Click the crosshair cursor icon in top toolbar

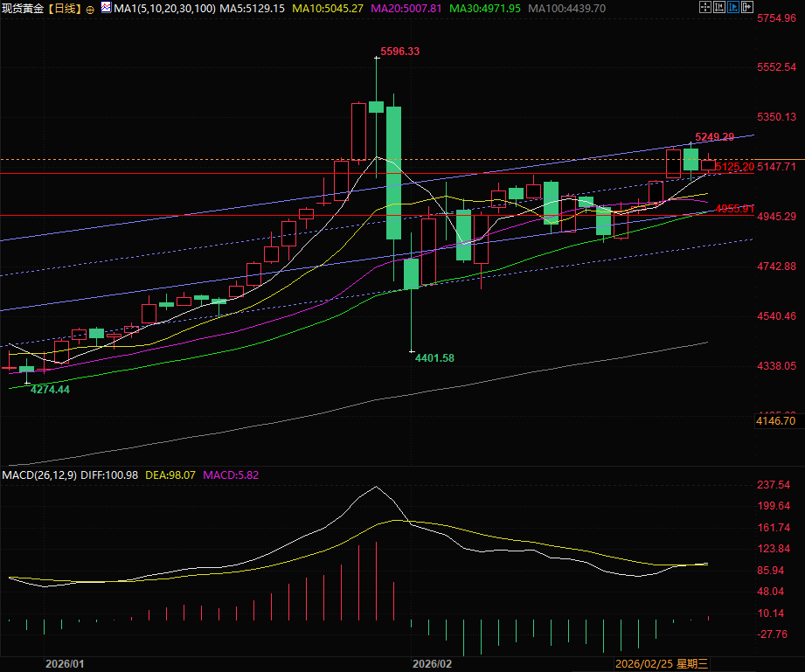[x=705, y=8]
